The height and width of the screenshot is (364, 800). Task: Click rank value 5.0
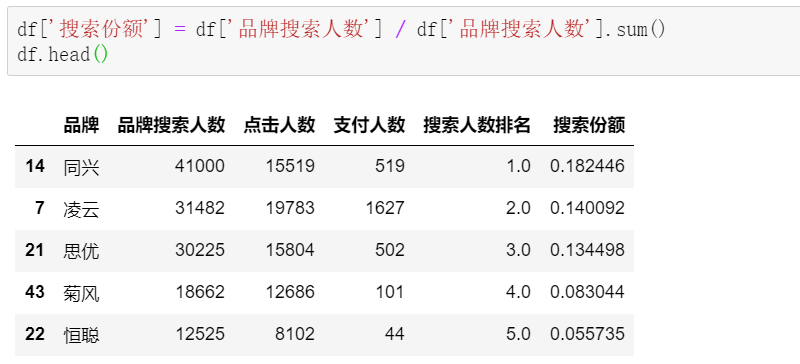coord(518,334)
